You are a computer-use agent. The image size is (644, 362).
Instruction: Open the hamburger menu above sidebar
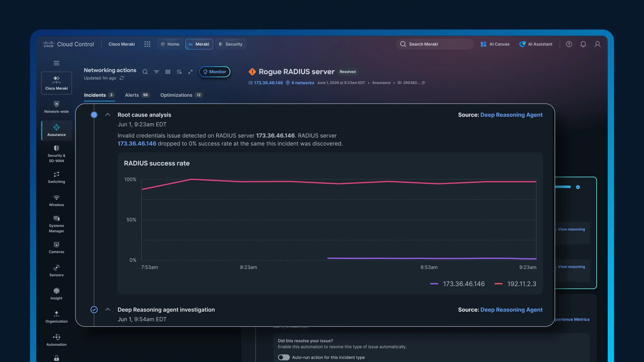(x=56, y=63)
